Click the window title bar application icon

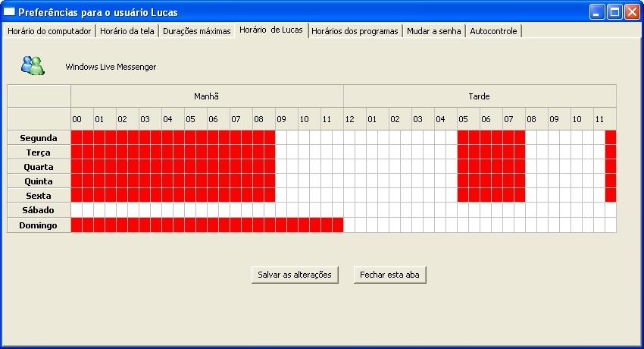click(x=9, y=12)
